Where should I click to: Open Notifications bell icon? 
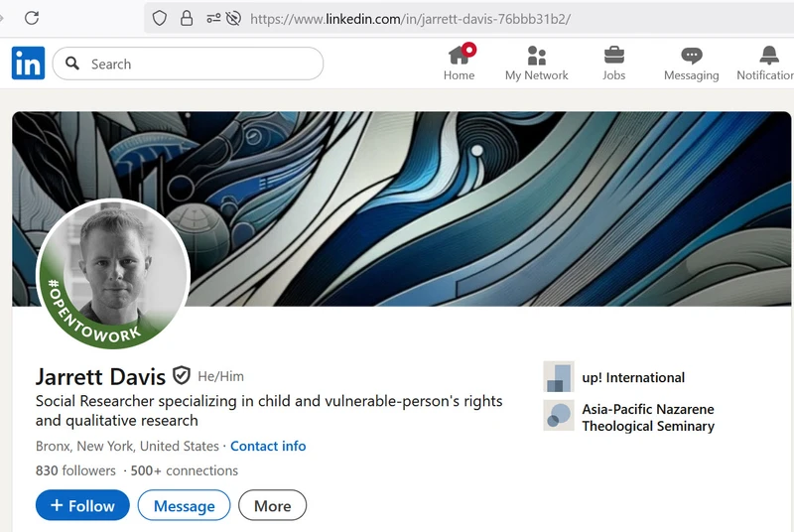pos(769,56)
